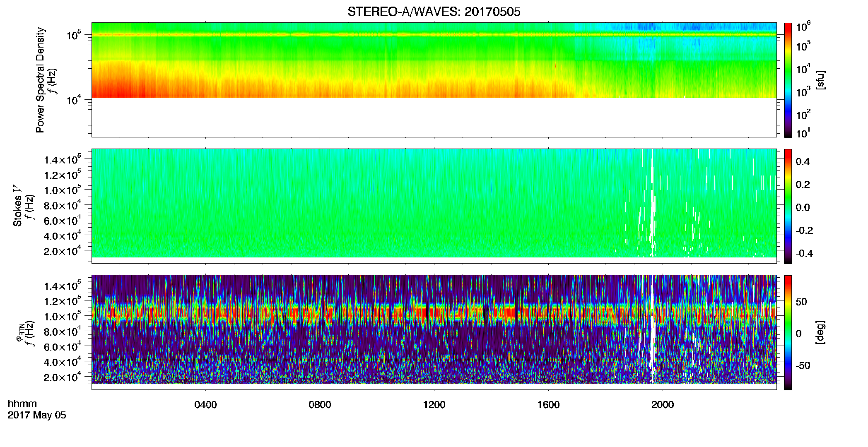Select the 0800 time axis label
The width and height of the screenshot is (868, 447).
pos(320,404)
